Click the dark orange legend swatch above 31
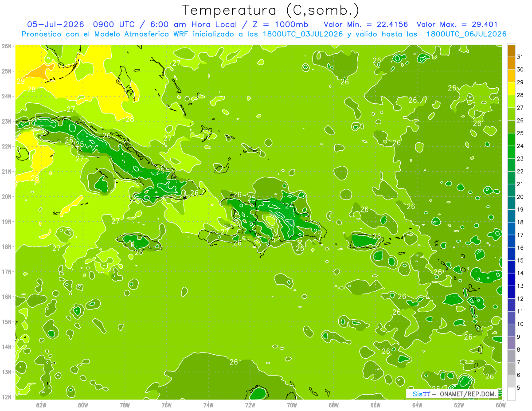The width and height of the screenshot is (532, 411). tap(511, 51)
